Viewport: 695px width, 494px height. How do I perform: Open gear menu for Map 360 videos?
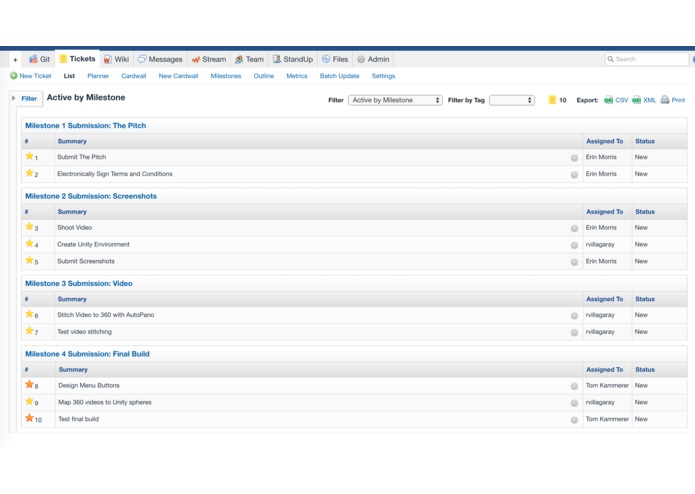574,403
